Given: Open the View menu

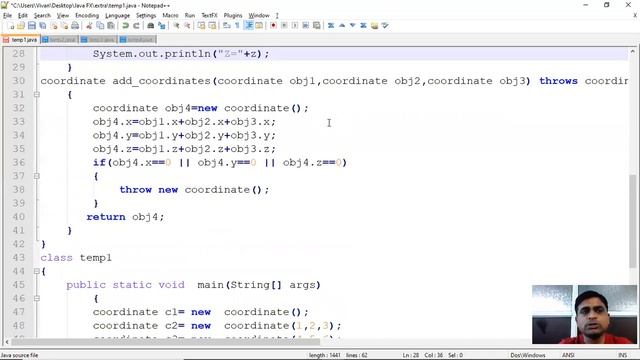Looking at the screenshot, I should click(x=62, y=16).
